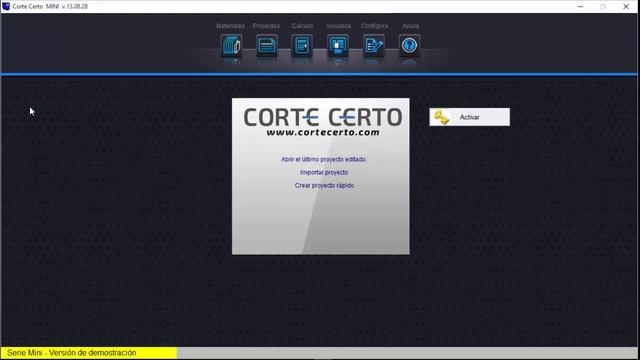The width and height of the screenshot is (640, 360).
Task: Click the Corte Certo app icon in the title bar
Action: 6,6
